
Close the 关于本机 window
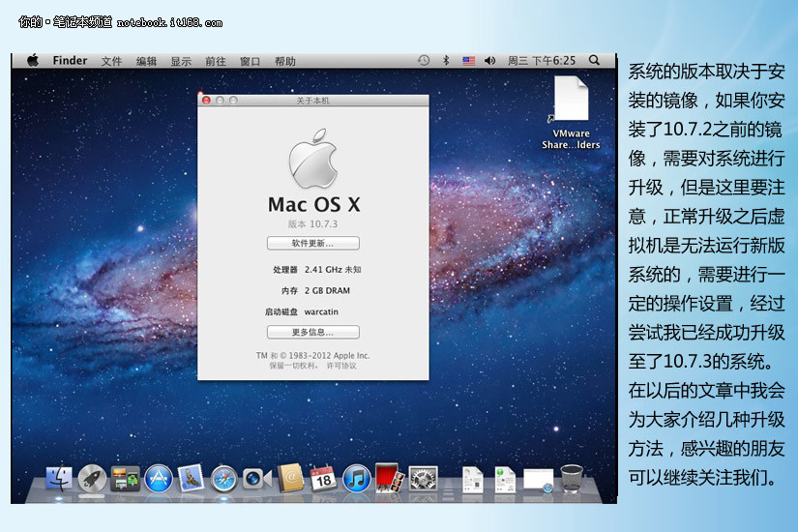point(206,101)
